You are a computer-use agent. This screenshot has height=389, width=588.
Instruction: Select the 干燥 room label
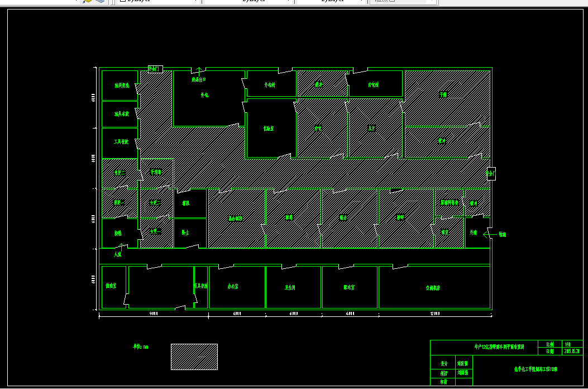coord(443,94)
